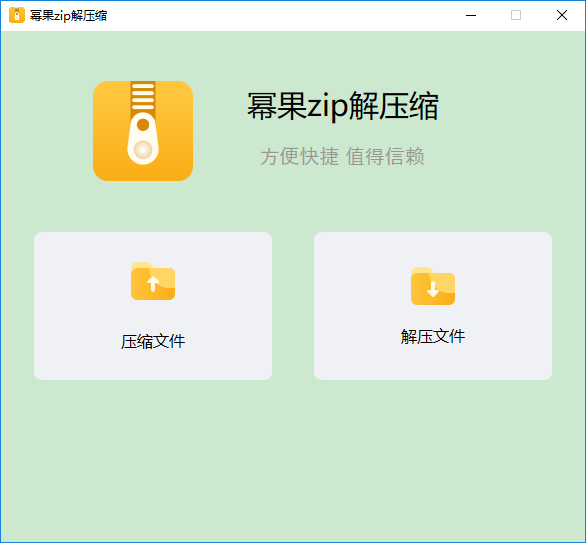Click the 方便快捷 值得信赖 slogan text
This screenshot has width=586, height=543.
coord(342,156)
